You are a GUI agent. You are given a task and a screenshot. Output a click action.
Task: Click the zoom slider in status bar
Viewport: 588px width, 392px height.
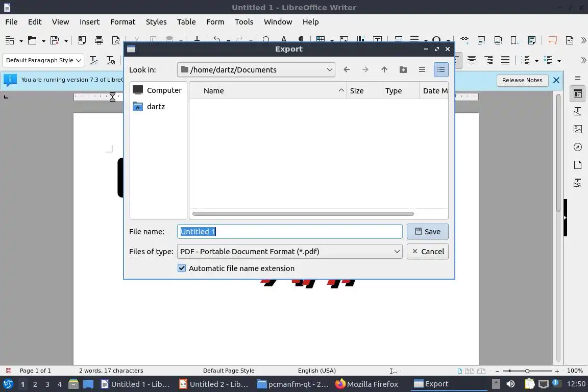coord(527,371)
